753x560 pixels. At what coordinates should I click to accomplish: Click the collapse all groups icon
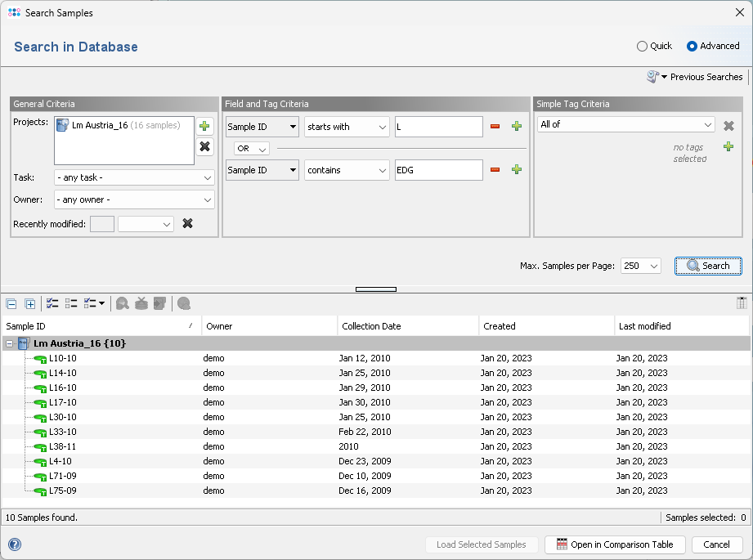pos(11,303)
